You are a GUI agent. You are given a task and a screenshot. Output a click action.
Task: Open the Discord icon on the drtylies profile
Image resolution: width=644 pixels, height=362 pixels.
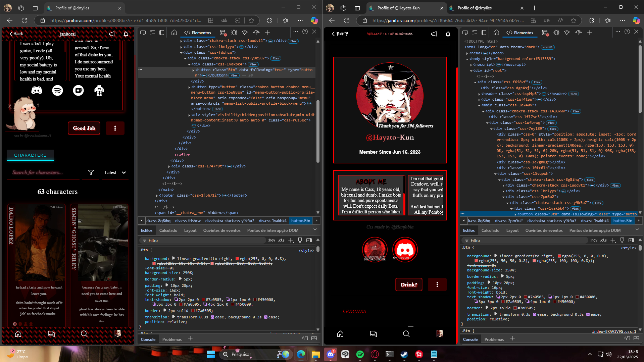pyautogui.click(x=37, y=90)
